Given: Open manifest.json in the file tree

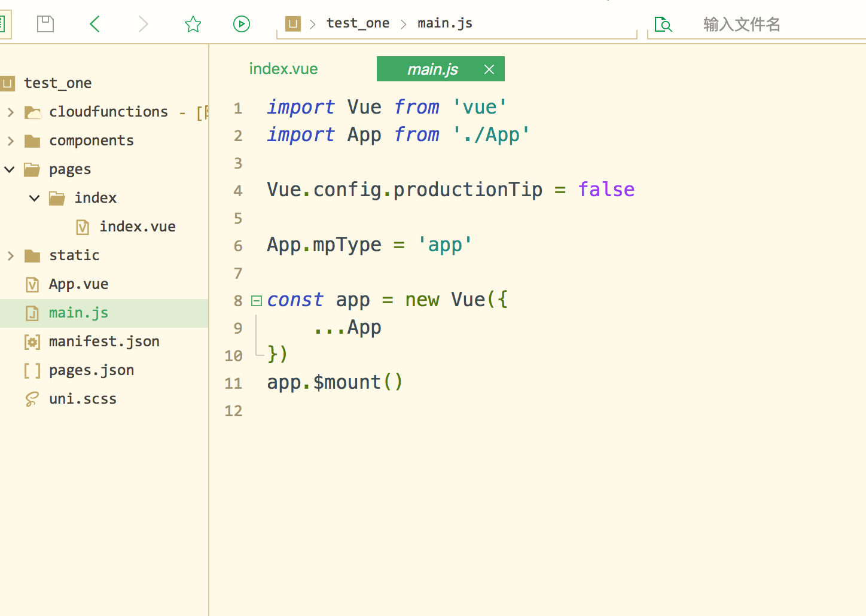Looking at the screenshot, I should [x=104, y=341].
